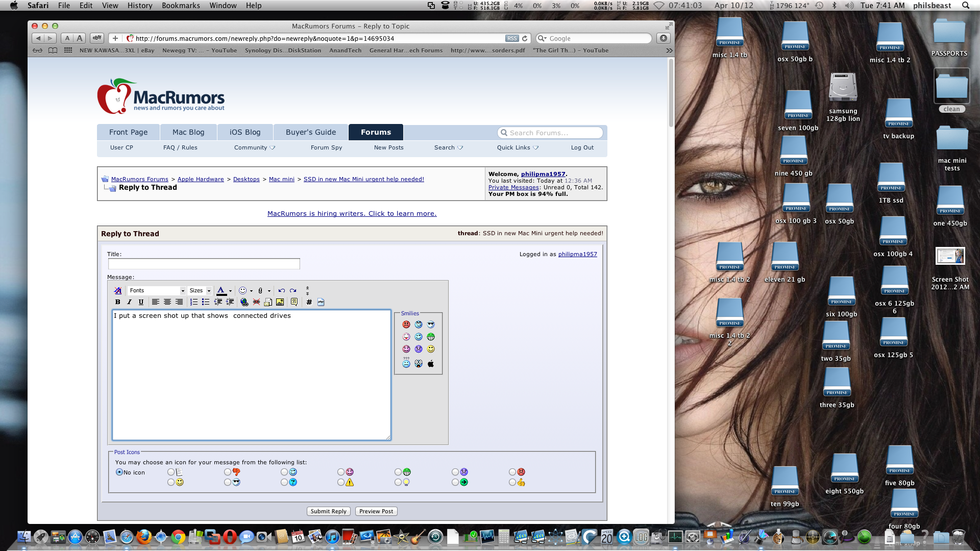Insert a hyperlink with globe icon
Screen dimensions: 980x551
[x=244, y=302]
